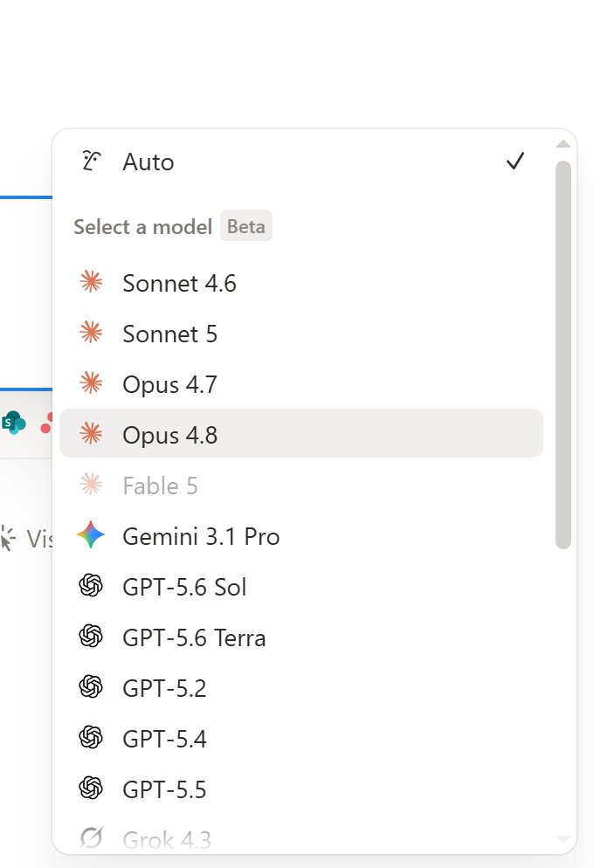Select the Grok 4.3 entry
Screen dimensions: 594x868
[301, 837]
